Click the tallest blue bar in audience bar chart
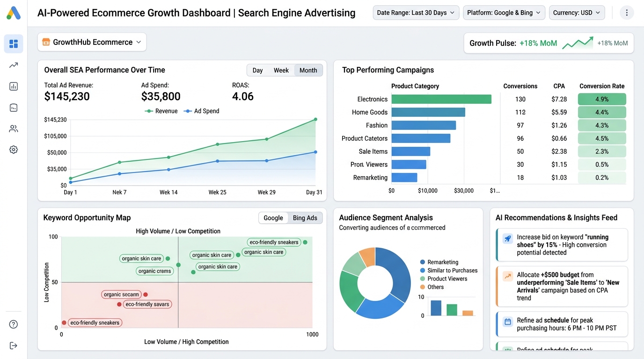644x359 pixels. pos(436,308)
